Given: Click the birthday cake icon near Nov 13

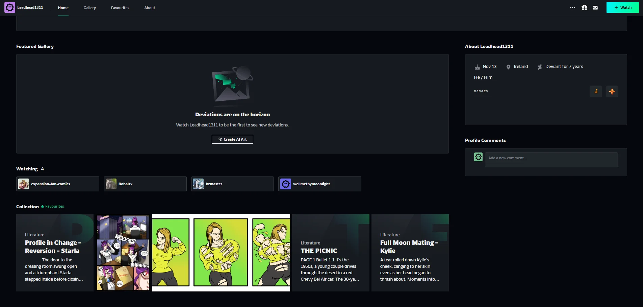Looking at the screenshot, I should coord(477,67).
